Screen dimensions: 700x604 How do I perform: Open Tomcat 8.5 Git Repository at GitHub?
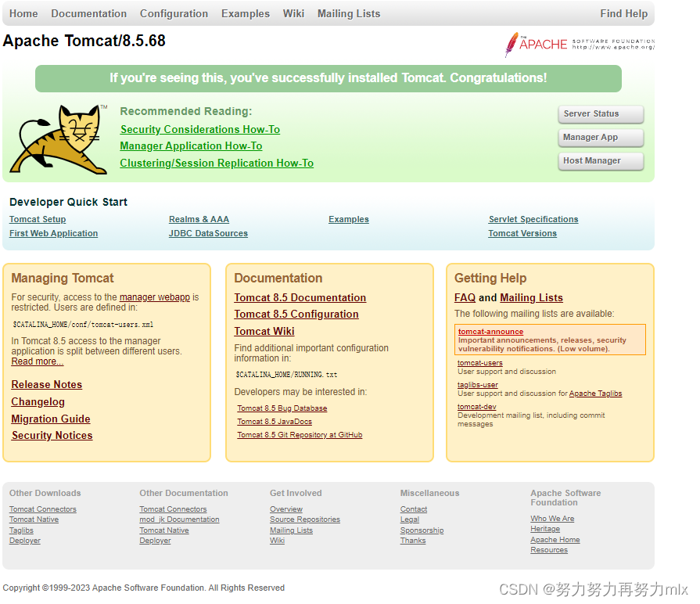coord(300,435)
